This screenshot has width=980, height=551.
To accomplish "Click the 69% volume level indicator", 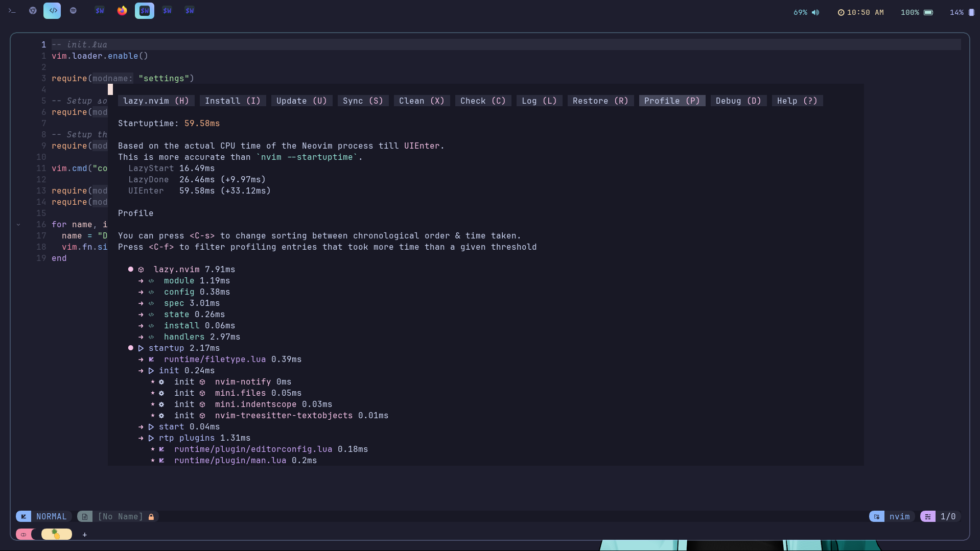I will (x=800, y=12).
